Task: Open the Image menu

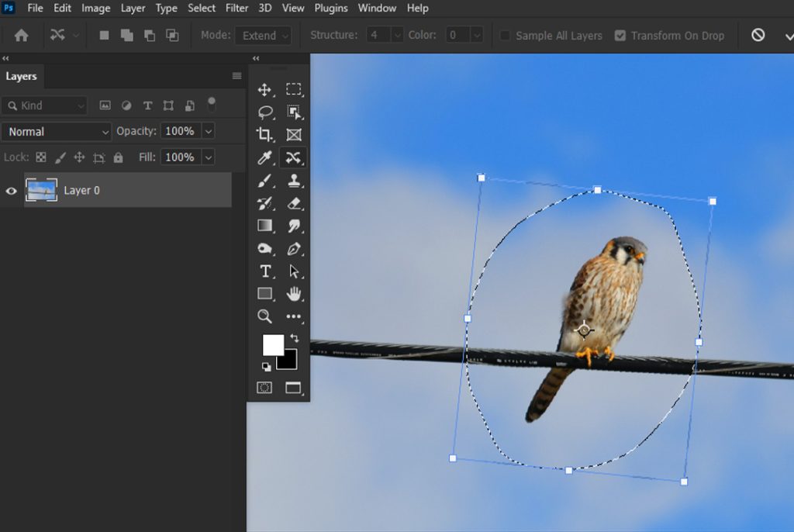Action: point(95,8)
